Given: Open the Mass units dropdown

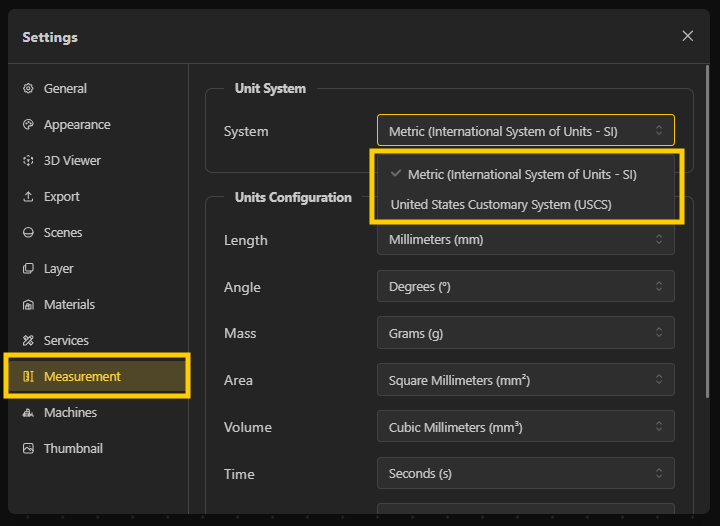Looking at the screenshot, I should (x=525, y=334).
